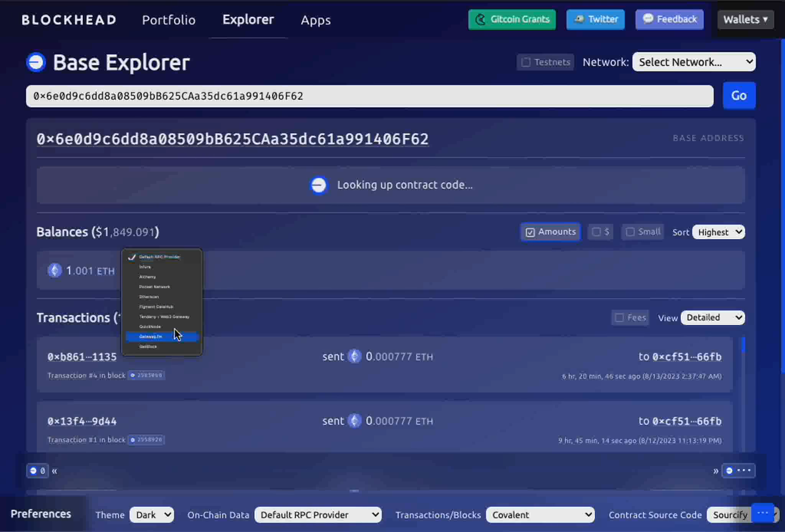
Task: Open the Sort Highest dropdown
Action: 718,232
